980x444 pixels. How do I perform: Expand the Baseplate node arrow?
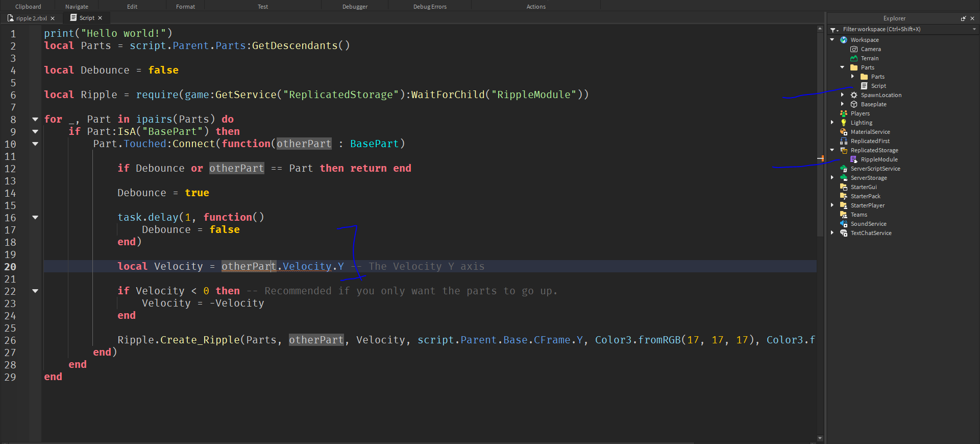pyautogui.click(x=843, y=104)
